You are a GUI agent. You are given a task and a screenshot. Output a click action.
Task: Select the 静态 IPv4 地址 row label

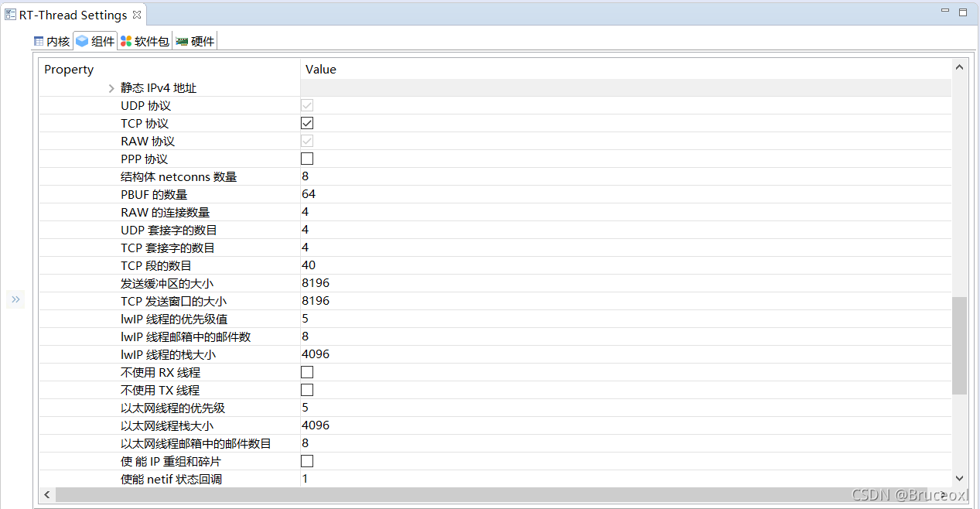[159, 88]
